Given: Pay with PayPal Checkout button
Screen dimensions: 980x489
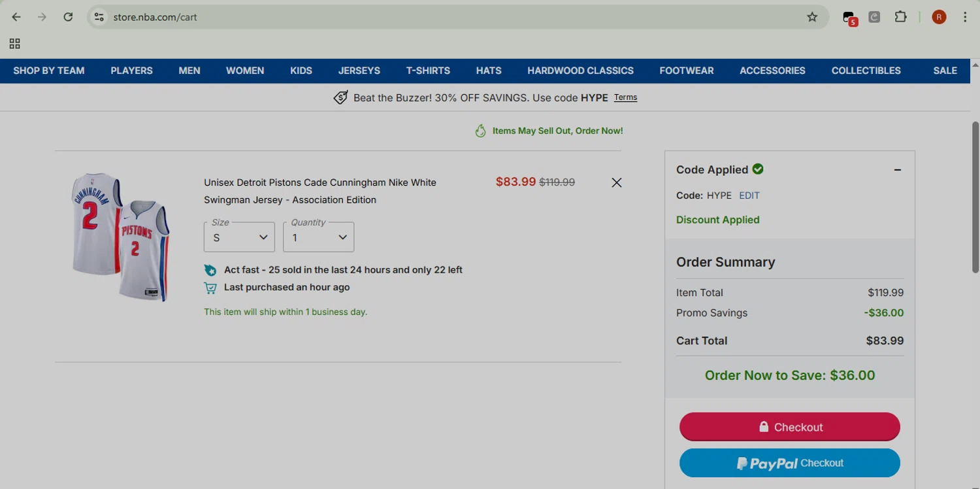Looking at the screenshot, I should 790,464.
